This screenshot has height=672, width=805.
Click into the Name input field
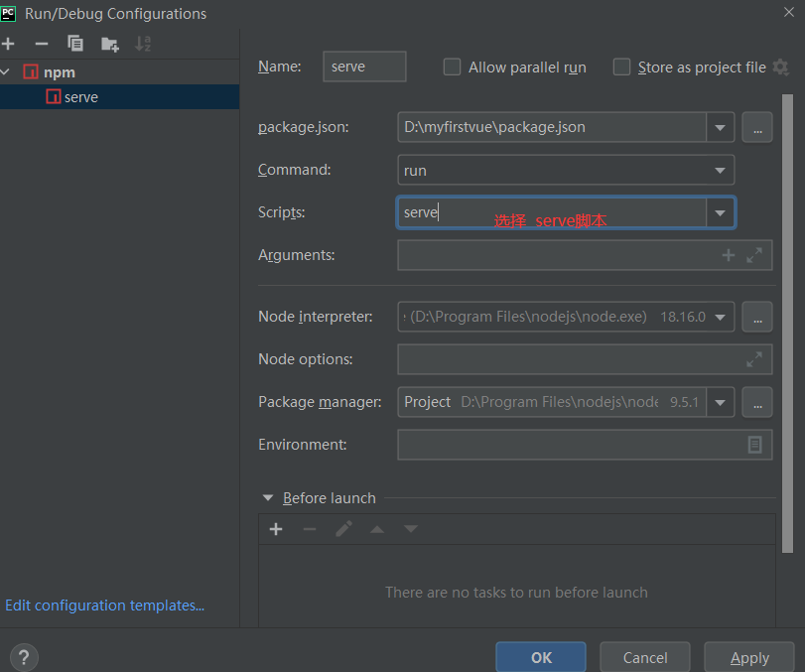(x=364, y=67)
